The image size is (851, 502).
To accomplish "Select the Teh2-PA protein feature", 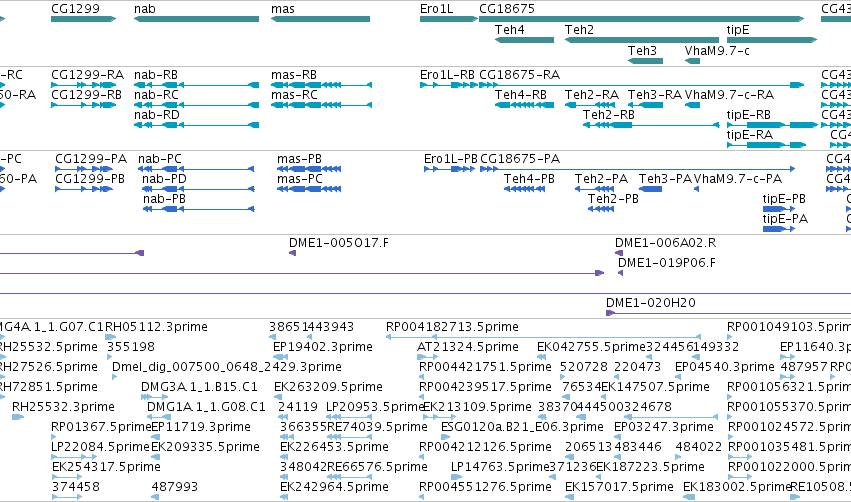I will point(594,189).
